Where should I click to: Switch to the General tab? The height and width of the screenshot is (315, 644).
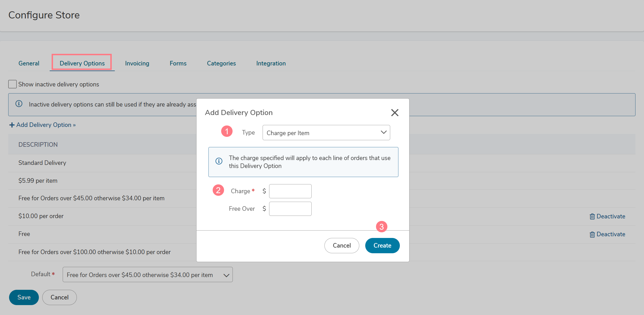(29, 63)
